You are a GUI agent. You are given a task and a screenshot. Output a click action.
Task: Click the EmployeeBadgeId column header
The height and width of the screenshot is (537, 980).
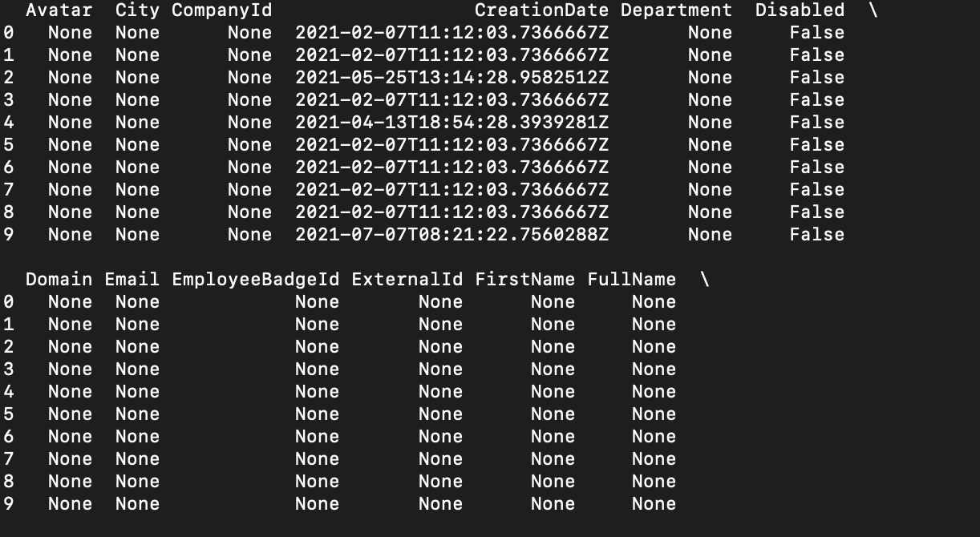[255, 280]
